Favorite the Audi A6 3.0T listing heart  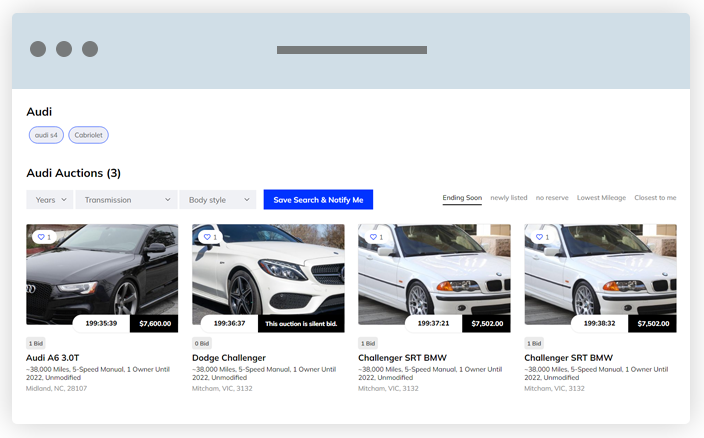[x=41, y=237]
